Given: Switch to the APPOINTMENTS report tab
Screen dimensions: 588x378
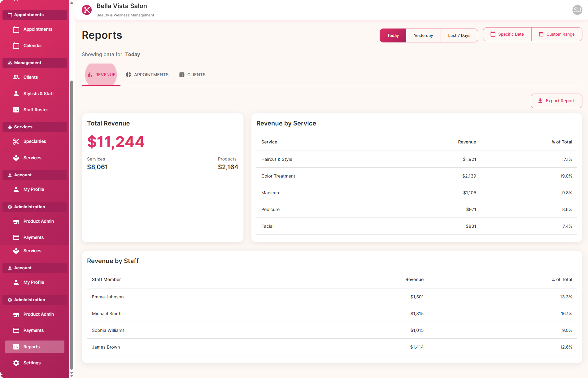Looking at the screenshot, I should click(147, 74).
